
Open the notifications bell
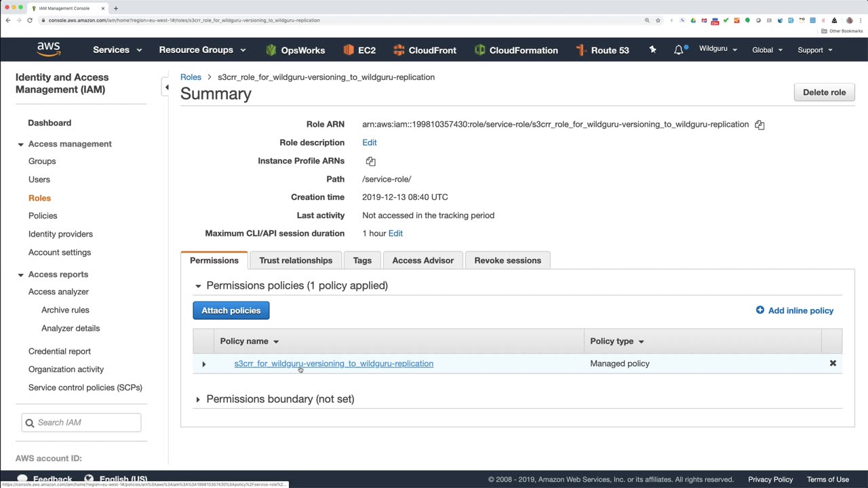point(679,49)
